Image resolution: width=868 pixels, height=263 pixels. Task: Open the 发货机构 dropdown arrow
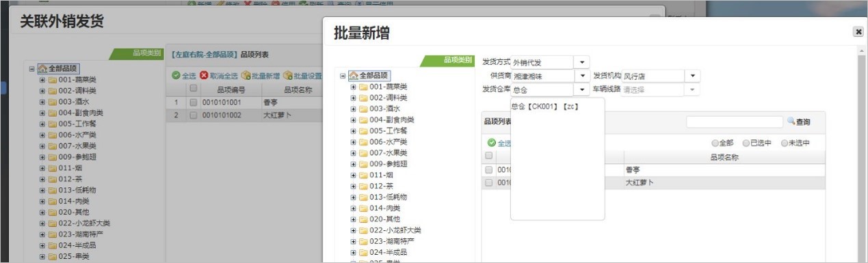[x=693, y=76]
